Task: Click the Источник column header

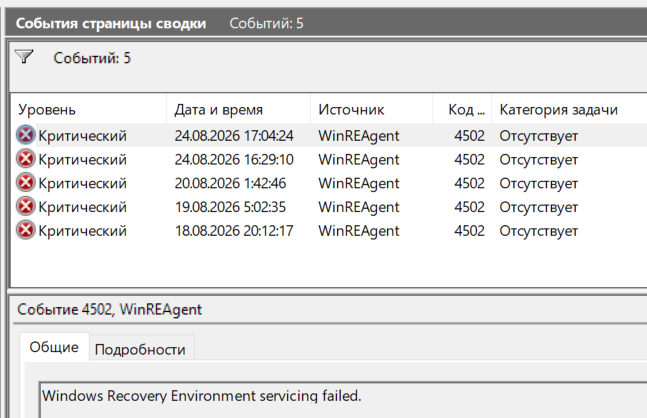Action: tap(372, 109)
